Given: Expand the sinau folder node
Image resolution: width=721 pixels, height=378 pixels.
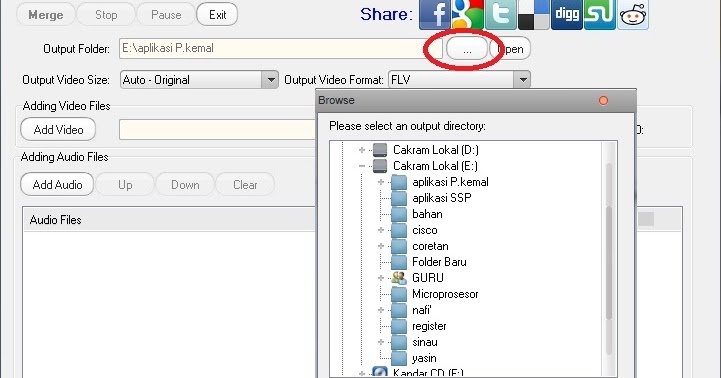Looking at the screenshot, I should [x=381, y=342].
